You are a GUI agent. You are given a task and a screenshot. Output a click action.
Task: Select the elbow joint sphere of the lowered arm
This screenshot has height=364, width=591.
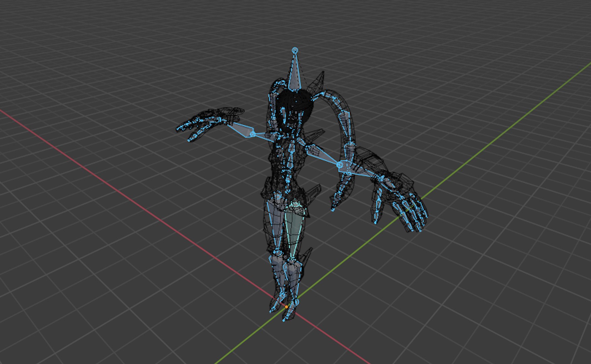(x=340, y=165)
